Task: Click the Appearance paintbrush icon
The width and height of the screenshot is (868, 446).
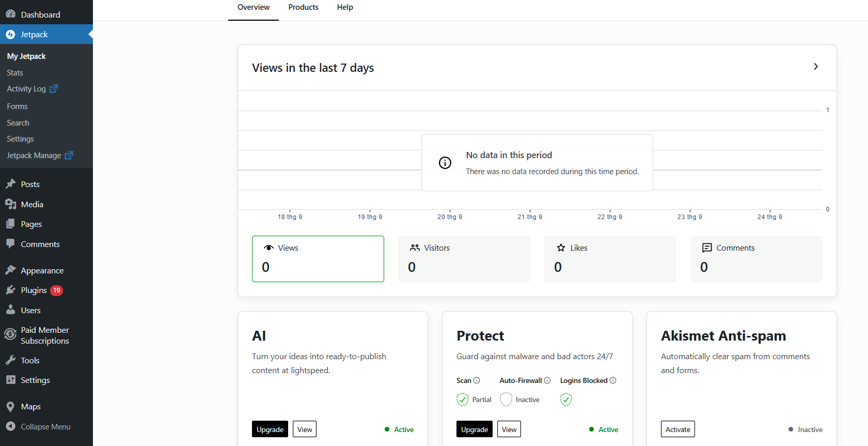Action: tap(10, 270)
